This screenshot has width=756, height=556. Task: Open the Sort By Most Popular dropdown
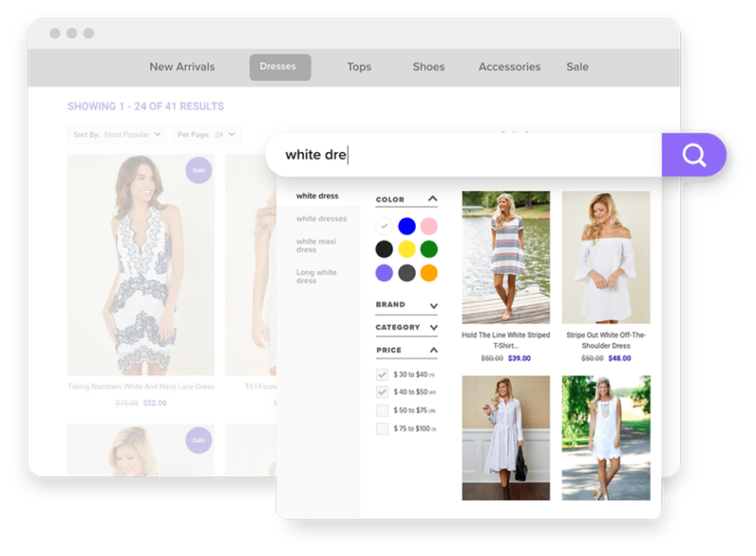click(x=116, y=134)
